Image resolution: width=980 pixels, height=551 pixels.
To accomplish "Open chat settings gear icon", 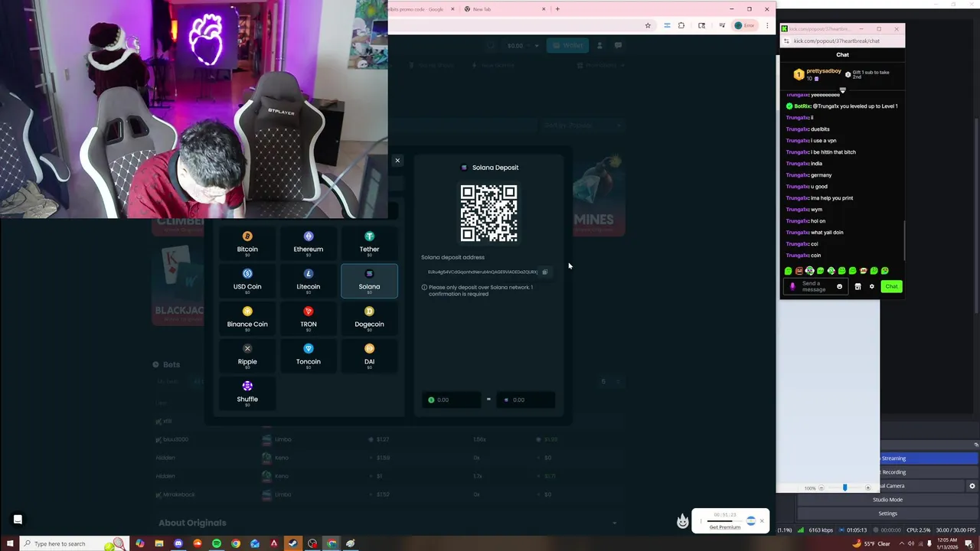I will (871, 287).
